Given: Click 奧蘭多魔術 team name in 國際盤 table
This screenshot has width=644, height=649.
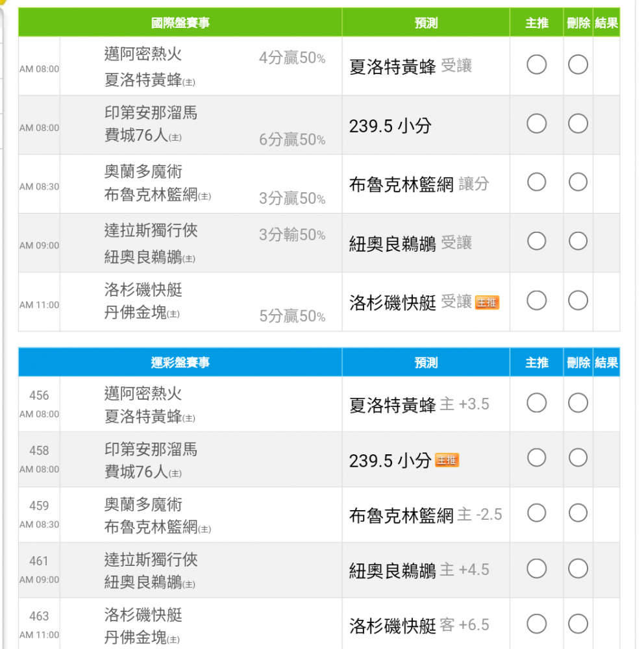Looking at the screenshot, I should [143, 172].
